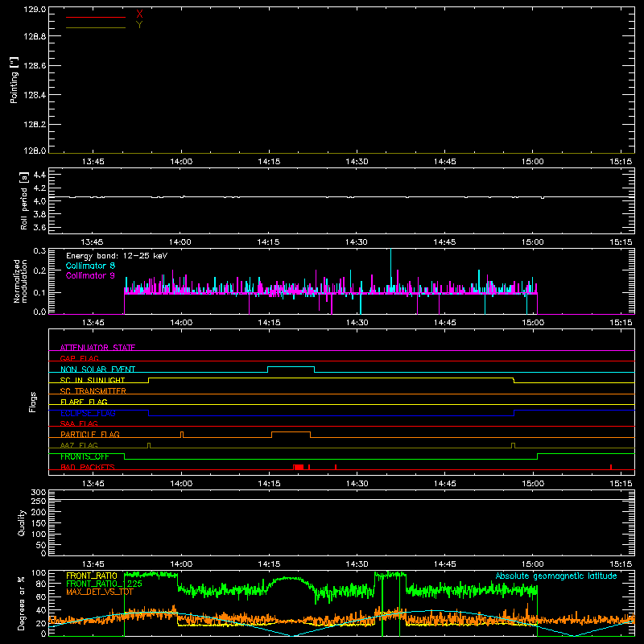Viewport: 644px width, 644px height.
Task: Click the MAX_DET_VS_TOT legend entry
Action: click(x=100, y=592)
